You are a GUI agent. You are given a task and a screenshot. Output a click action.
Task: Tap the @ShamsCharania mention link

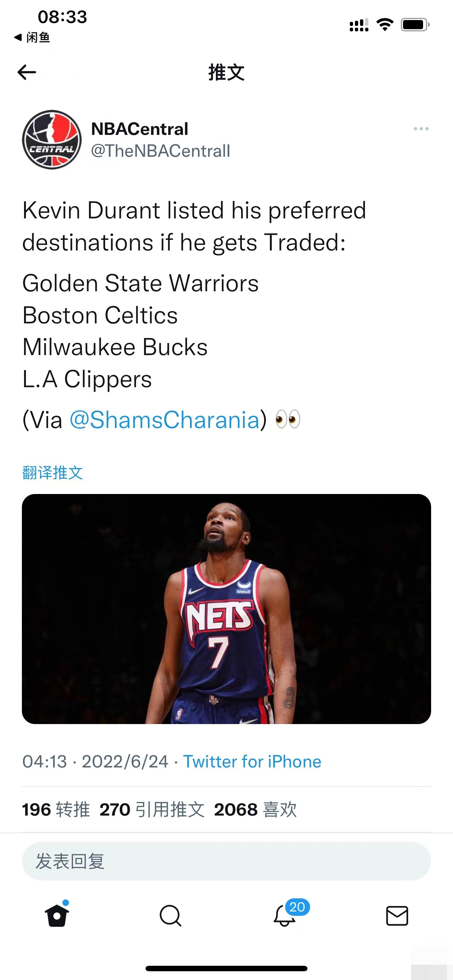(164, 420)
